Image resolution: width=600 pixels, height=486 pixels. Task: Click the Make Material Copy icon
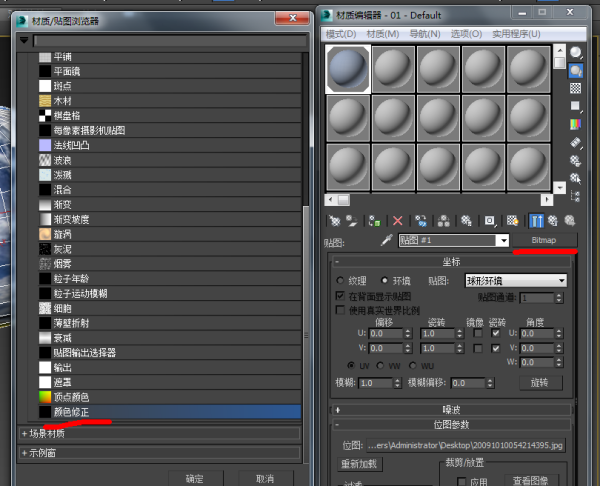tap(421, 221)
